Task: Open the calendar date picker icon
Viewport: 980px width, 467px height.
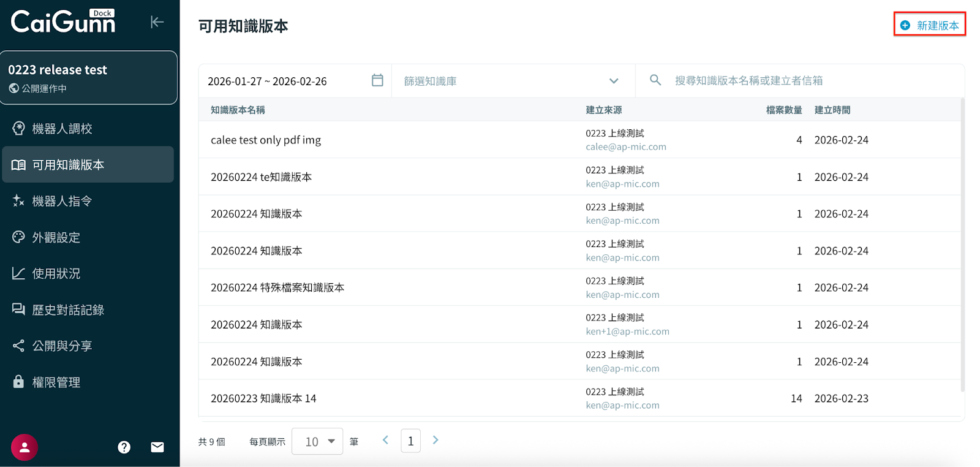Action: click(x=377, y=80)
